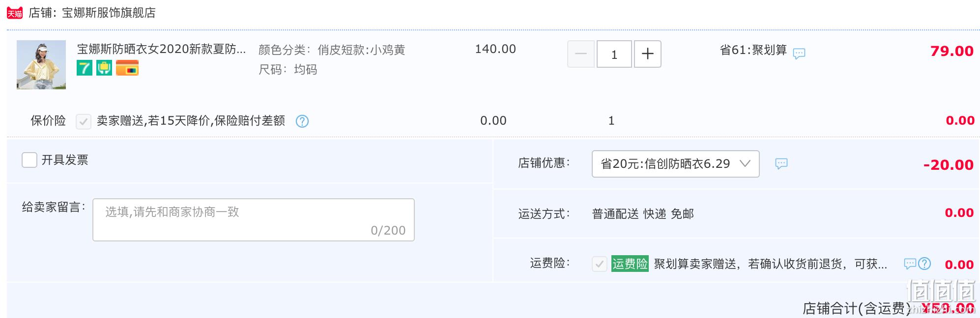Viewport: 980px width, 318px height.
Task: Click the green 7-day return badge
Action: pyautogui.click(x=85, y=68)
